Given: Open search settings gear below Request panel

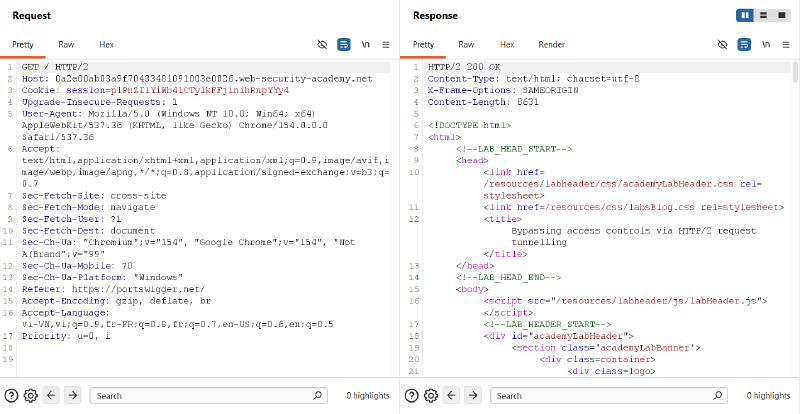Looking at the screenshot, I should click(x=31, y=396).
